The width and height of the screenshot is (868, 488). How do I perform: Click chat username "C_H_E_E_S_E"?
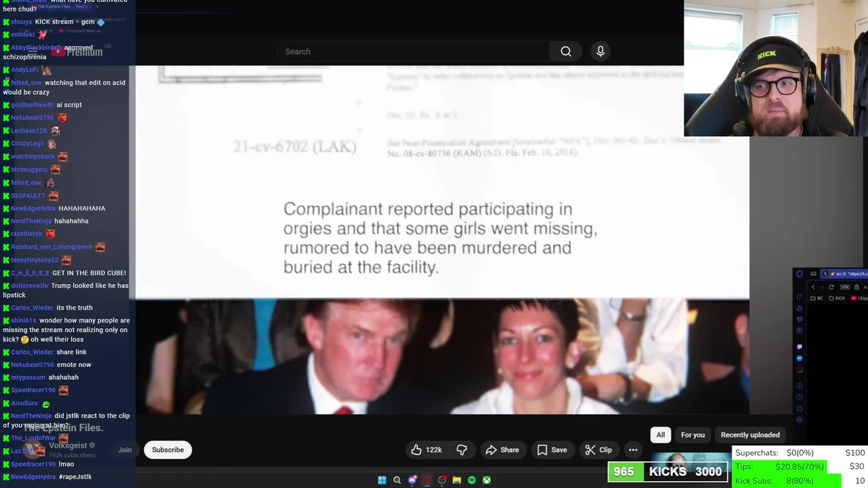[31, 273]
